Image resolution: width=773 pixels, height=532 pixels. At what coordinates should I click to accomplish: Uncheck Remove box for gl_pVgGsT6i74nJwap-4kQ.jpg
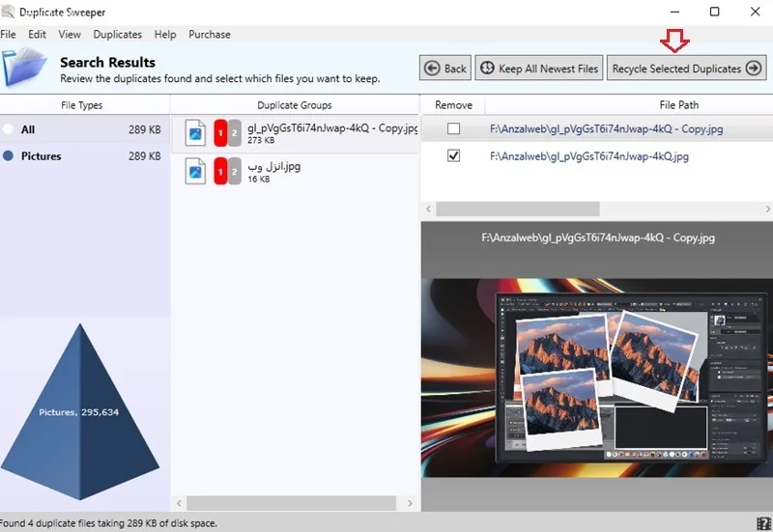pyautogui.click(x=453, y=155)
